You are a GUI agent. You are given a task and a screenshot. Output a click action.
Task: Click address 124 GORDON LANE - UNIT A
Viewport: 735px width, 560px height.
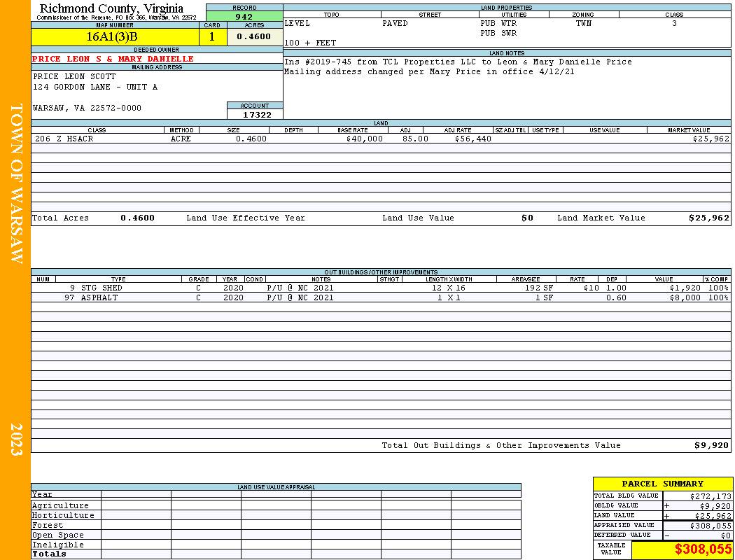[x=95, y=87]
